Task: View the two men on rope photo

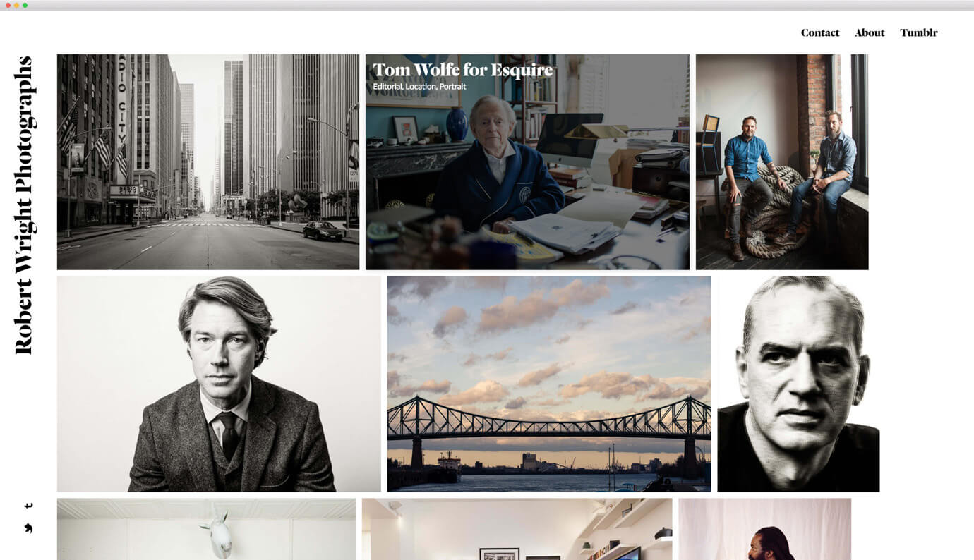Action: tap(782, 162)
